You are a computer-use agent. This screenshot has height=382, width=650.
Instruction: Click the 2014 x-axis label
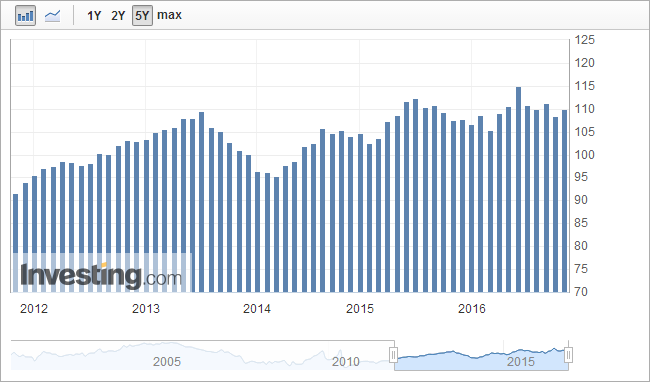[x=257, y=309]
